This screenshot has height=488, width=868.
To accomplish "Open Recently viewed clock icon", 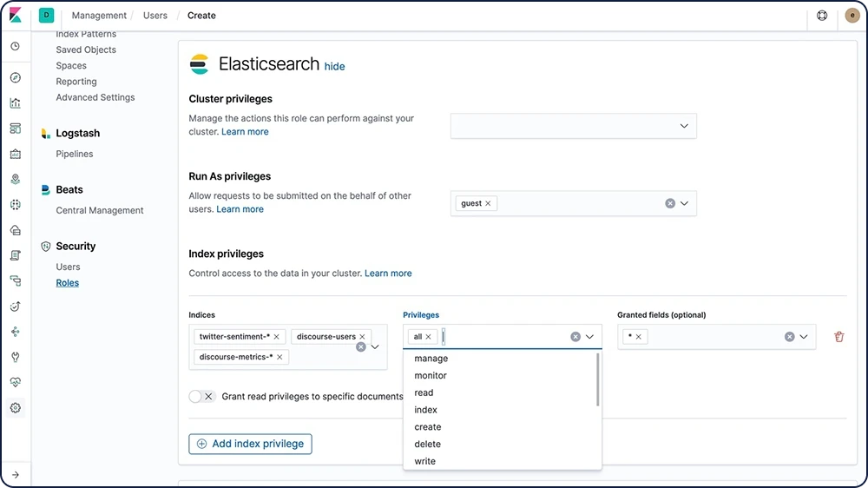I will (16, 46).
